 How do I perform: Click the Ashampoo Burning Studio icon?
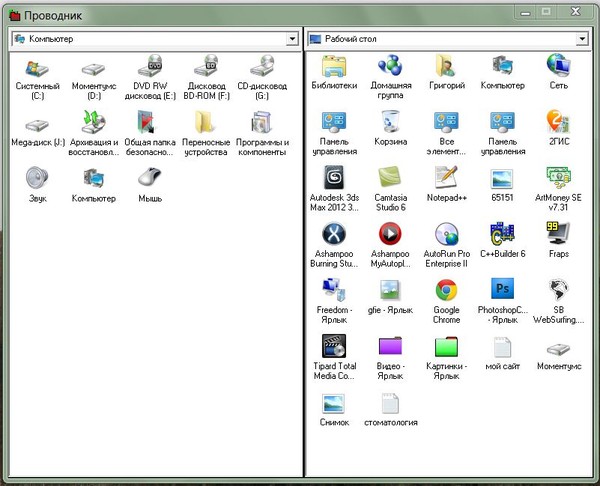(334, 235)
